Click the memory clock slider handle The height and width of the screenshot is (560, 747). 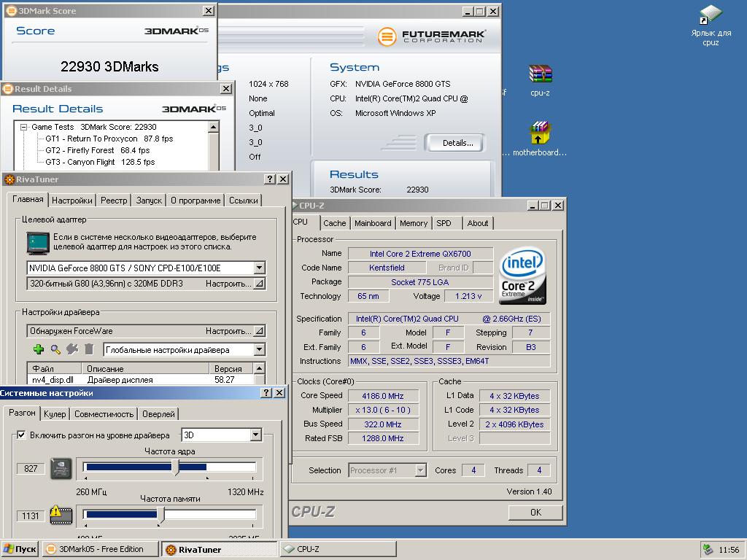click(161, 514)
